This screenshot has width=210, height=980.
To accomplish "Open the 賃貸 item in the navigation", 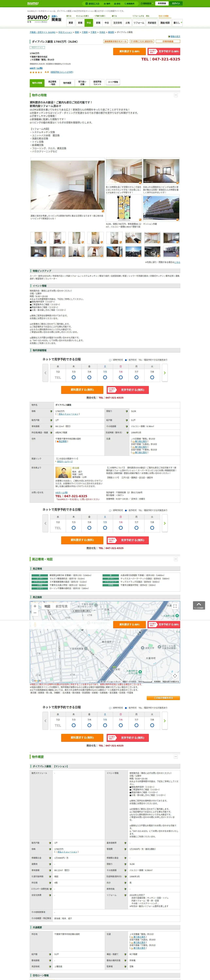I will [70, 23].
